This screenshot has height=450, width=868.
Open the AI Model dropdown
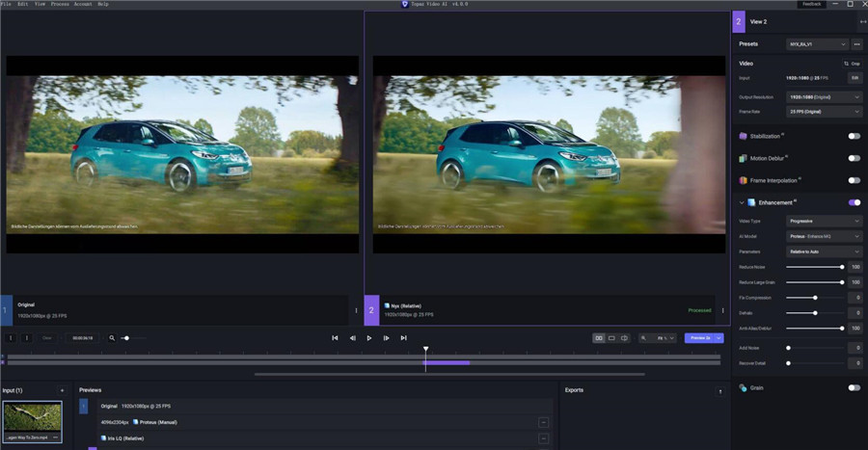(x=825, y=236)
